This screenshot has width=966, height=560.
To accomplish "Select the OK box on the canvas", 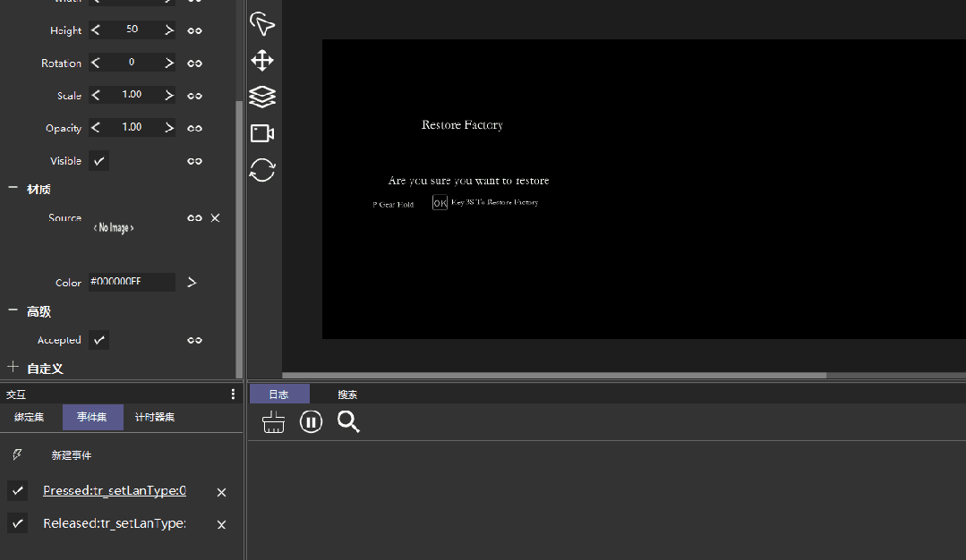I will [x=440, y=202].
